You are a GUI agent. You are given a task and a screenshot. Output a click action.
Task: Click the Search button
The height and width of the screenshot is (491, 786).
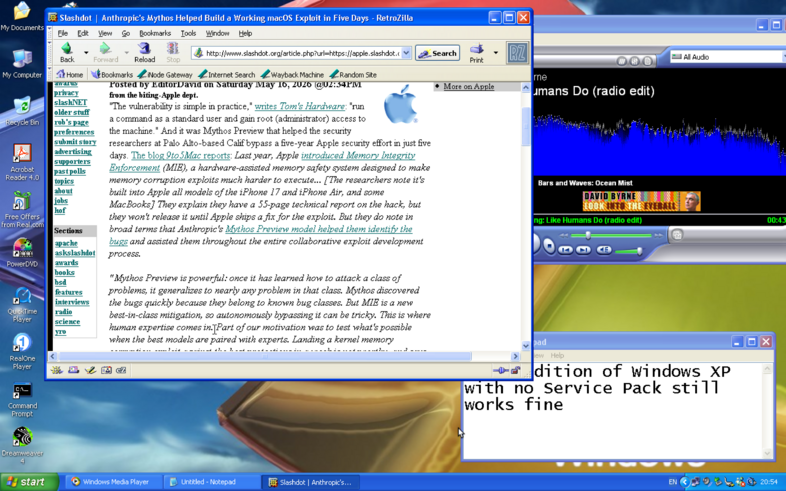[437, 53]
